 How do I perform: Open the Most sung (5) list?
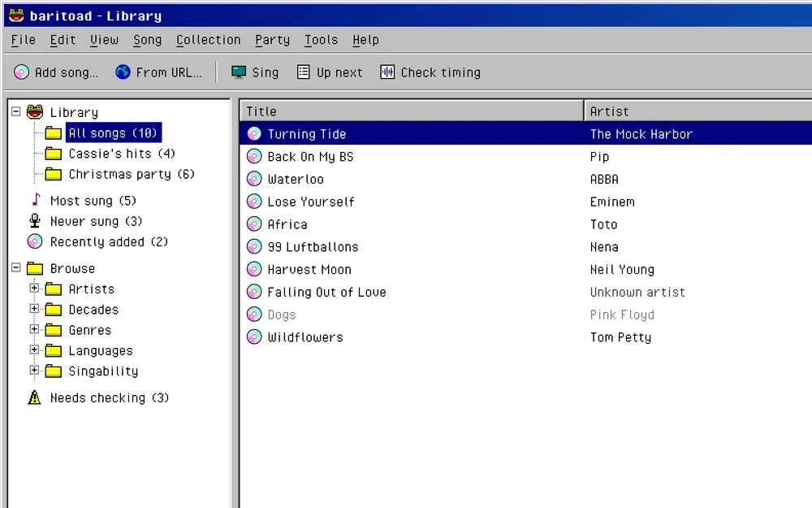click(x=93, y=201)
